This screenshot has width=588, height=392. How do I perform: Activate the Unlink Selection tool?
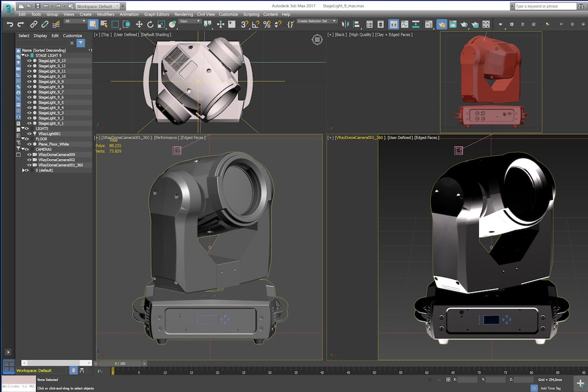(x=45, y=24)
